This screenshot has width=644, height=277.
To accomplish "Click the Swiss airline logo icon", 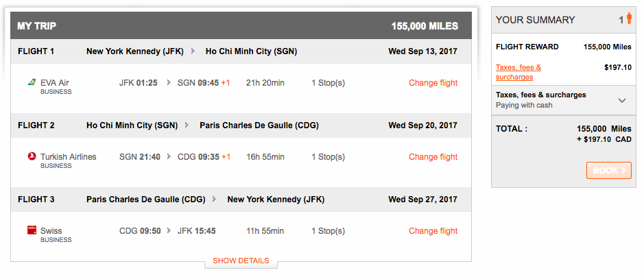I will (x=32, y=230).
